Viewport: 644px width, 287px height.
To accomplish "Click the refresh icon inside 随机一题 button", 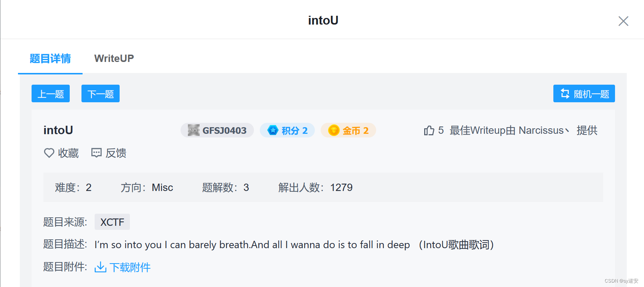I will coord(565,93).
